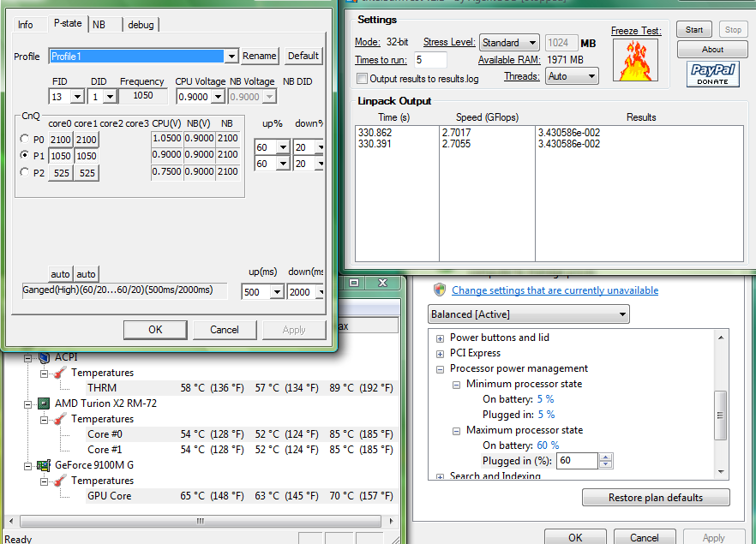The image size is (756, 544).
Task: Click the Freeze Test flame icon
Action: (x=635, y=60)
